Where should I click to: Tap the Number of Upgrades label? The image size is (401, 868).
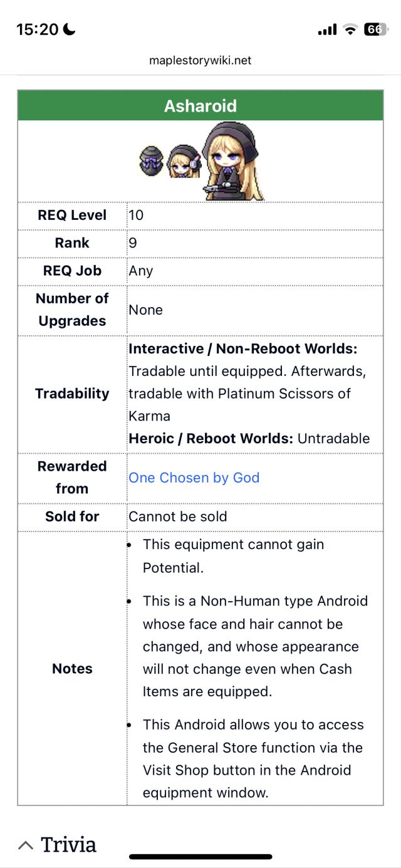click(72, 310)
